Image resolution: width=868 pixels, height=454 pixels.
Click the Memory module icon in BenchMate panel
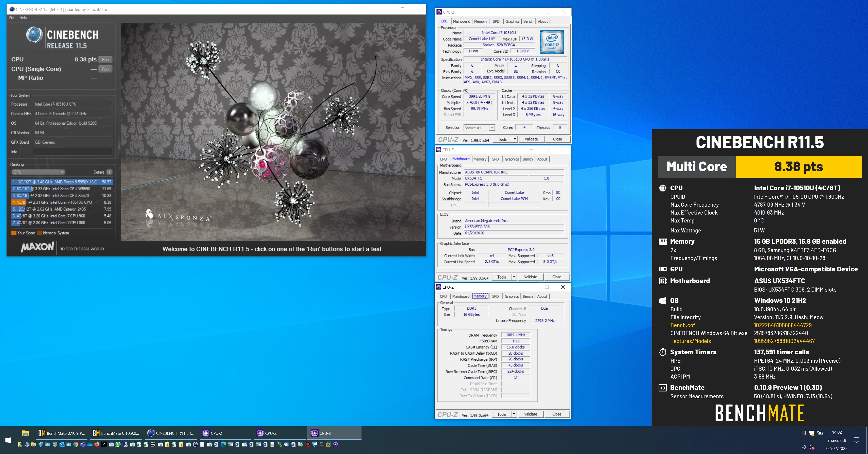(663, 241)
